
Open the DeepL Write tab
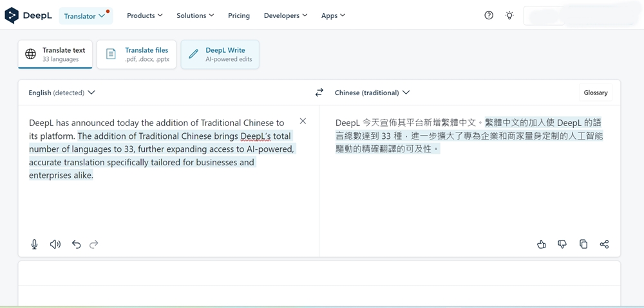click(220, 54)
